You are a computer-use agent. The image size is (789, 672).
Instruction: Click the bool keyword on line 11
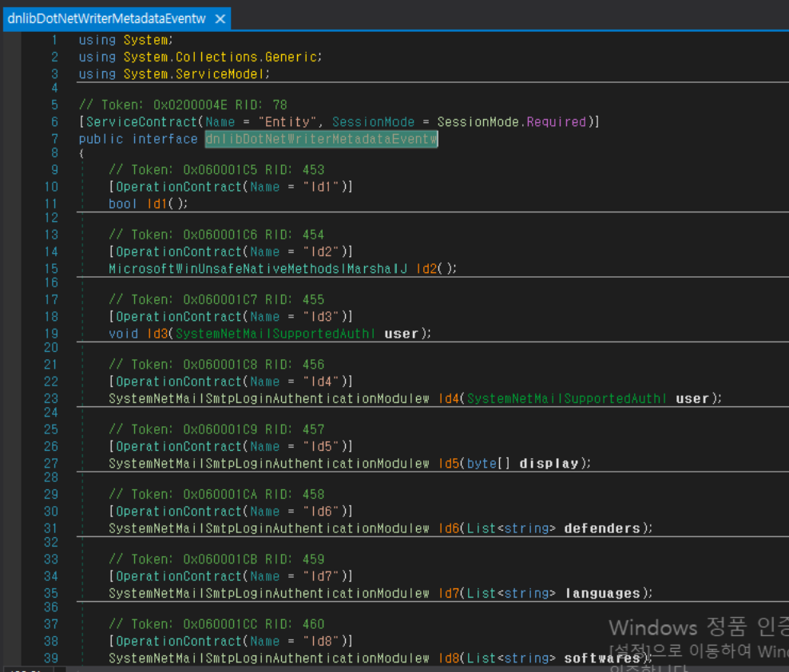pos(123,204)
